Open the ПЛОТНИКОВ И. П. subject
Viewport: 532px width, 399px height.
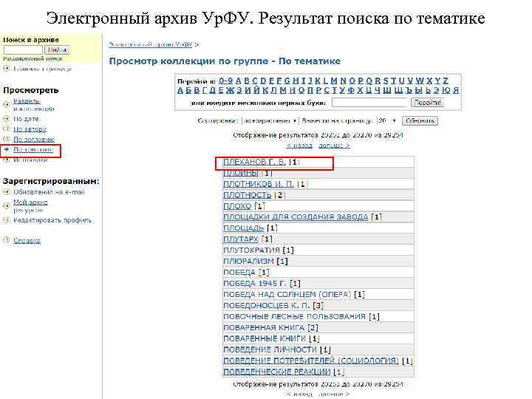(259, 184)
